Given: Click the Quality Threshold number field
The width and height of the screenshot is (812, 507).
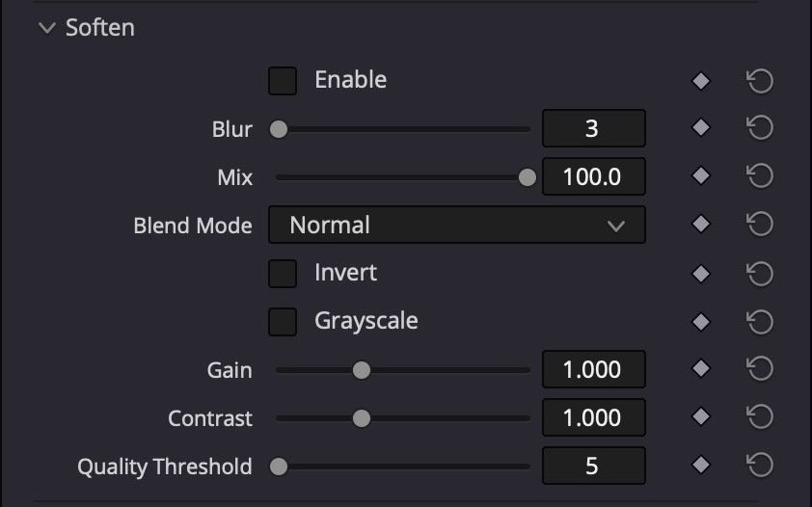Looking at the screenshot, I should point(592,467).
